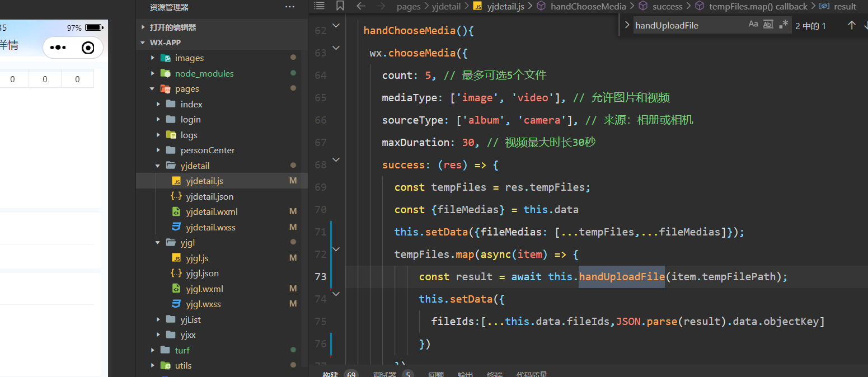Toggle match case (Aa) in find box
868x377 pixels.
coord(753,25)
